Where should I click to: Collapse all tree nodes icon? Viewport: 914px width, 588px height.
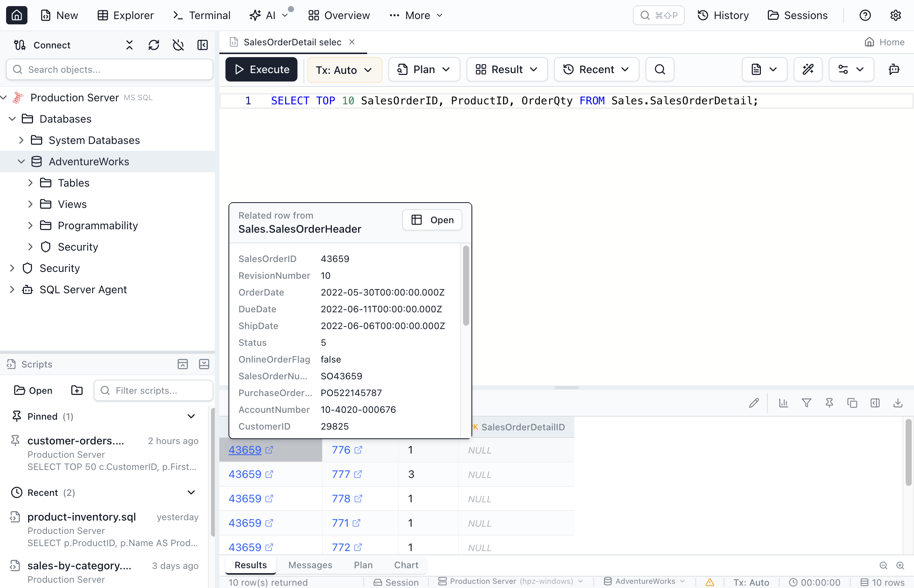coord(129,45)
